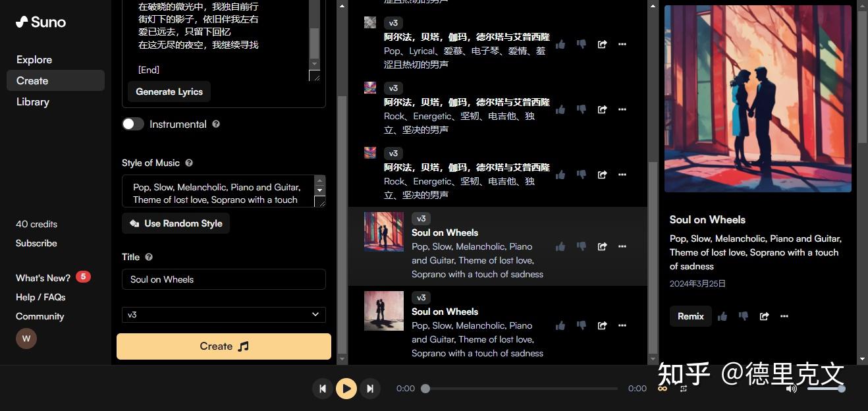Switch to the Explore section
Image resolution: width=868 pixels, height=411 pixels.
34,59
